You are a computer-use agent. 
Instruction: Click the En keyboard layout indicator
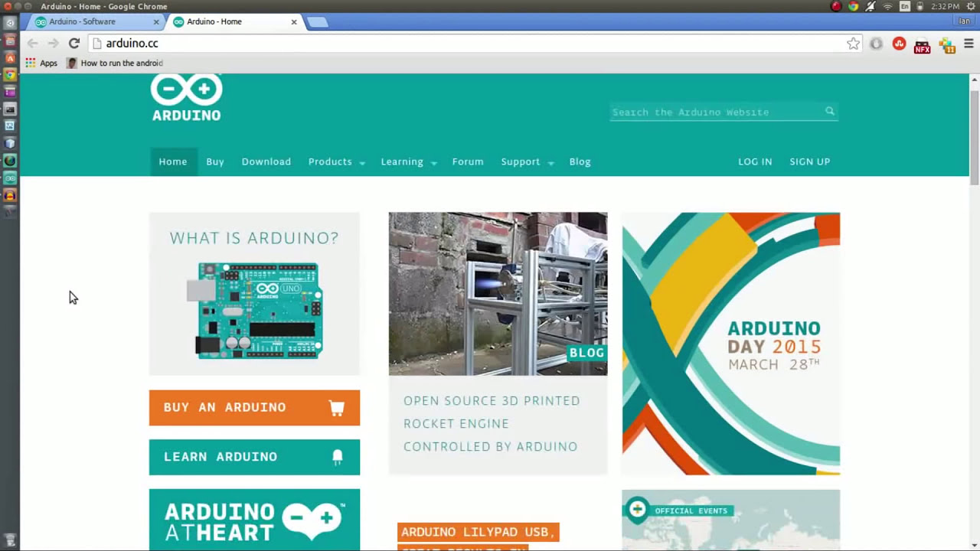click(x=905, y=6)
